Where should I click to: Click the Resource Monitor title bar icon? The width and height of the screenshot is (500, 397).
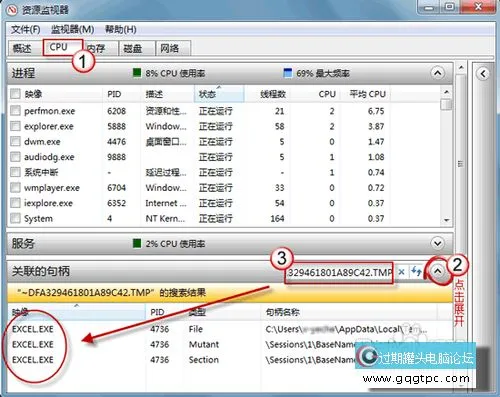click(x=12, y=10)
